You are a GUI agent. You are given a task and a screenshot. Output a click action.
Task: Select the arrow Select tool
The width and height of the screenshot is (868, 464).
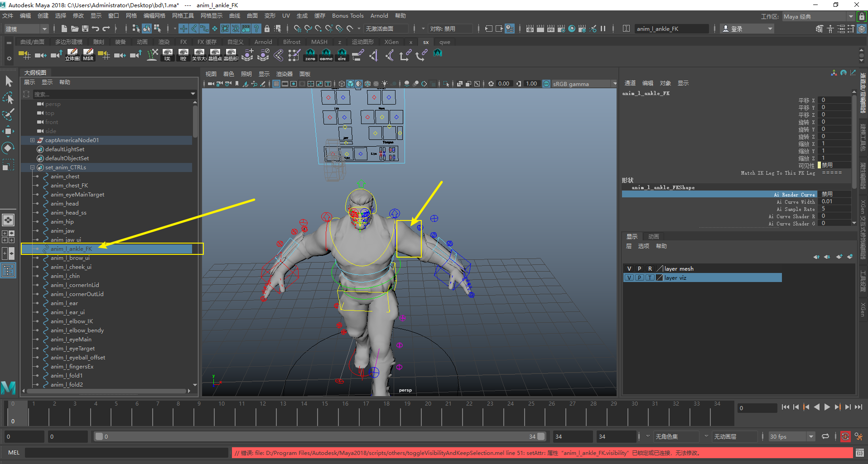[x=8, y=81]
